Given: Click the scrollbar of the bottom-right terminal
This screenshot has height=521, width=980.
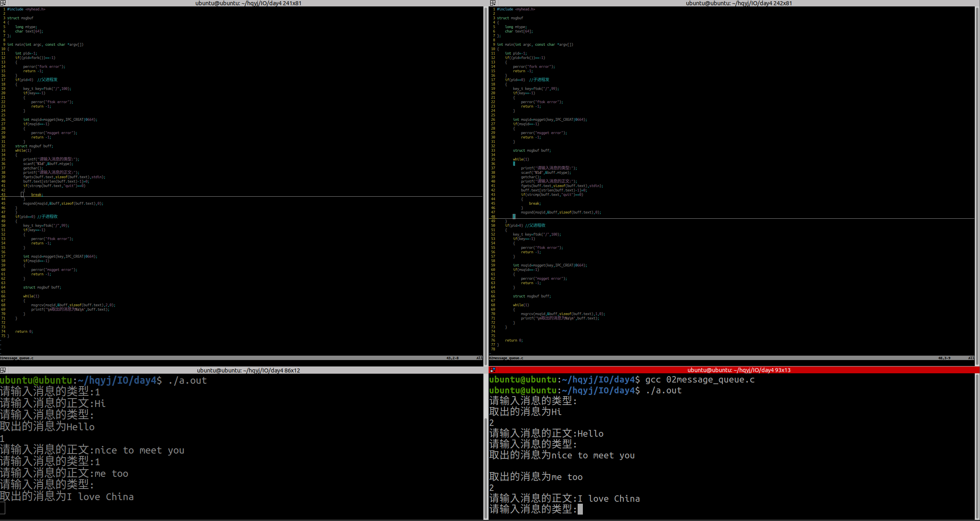Looking at the screenshot, I should coord(977,446).
